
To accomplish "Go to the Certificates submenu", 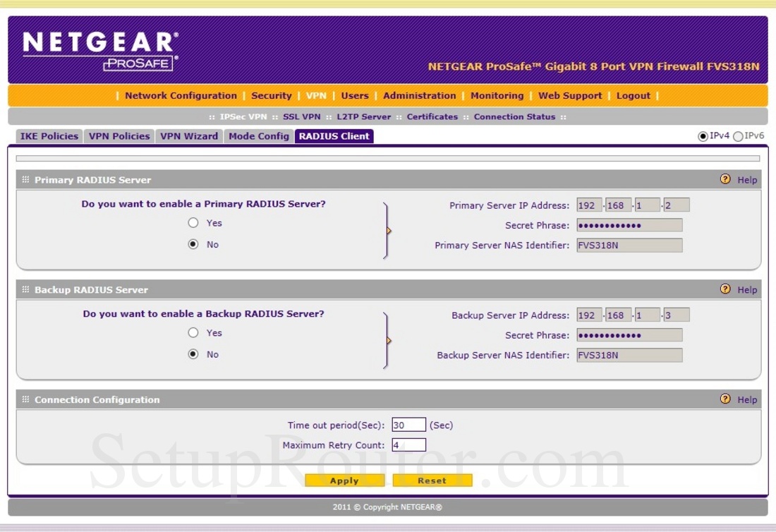I will pos(432,117).
